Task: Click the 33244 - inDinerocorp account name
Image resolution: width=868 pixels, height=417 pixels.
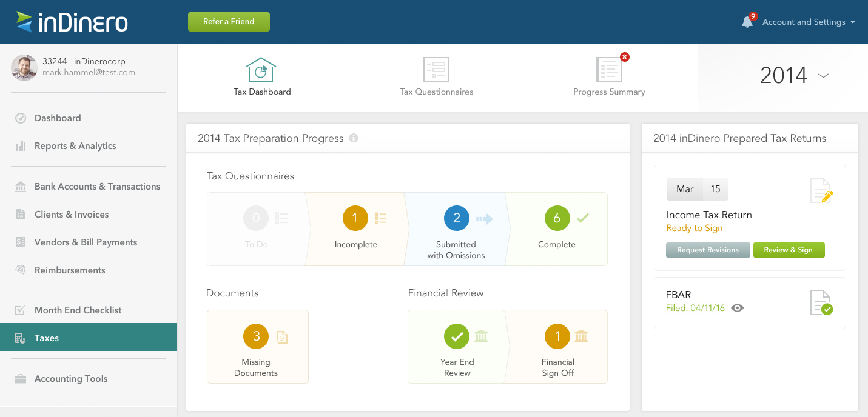Action: [84, 62]
